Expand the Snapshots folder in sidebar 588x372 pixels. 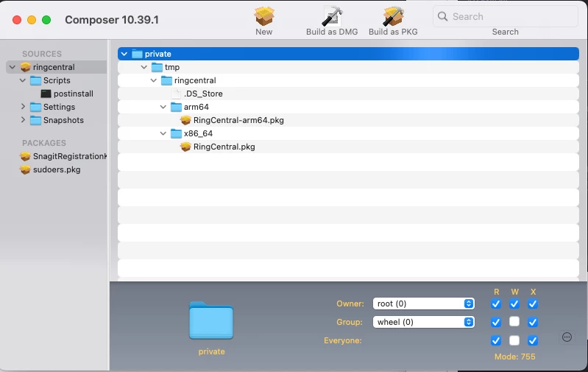pyautogui.click(x=23, y=120)
